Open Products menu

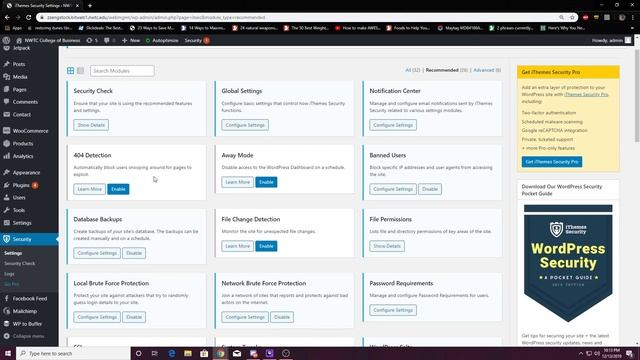pos(22,144)
